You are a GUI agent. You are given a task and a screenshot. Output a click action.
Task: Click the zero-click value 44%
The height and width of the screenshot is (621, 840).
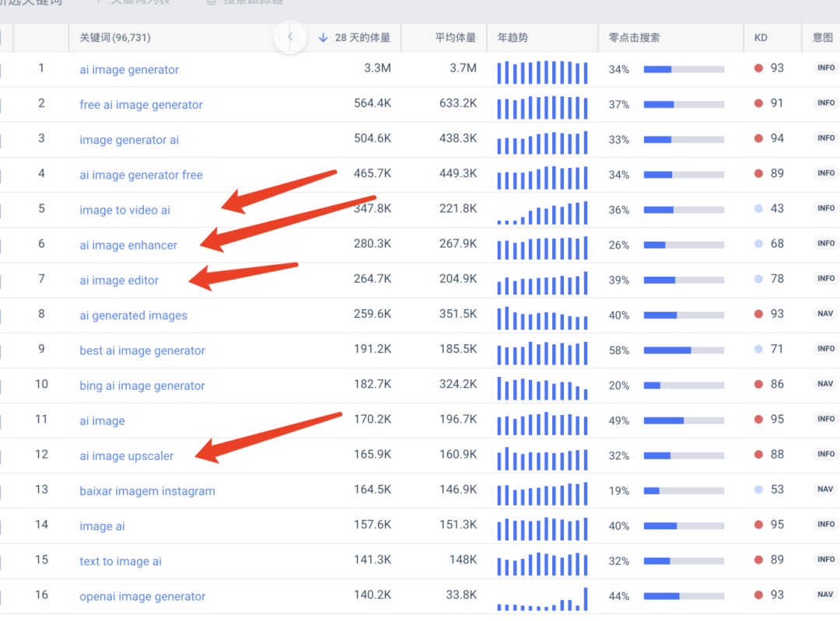point(619,596)
